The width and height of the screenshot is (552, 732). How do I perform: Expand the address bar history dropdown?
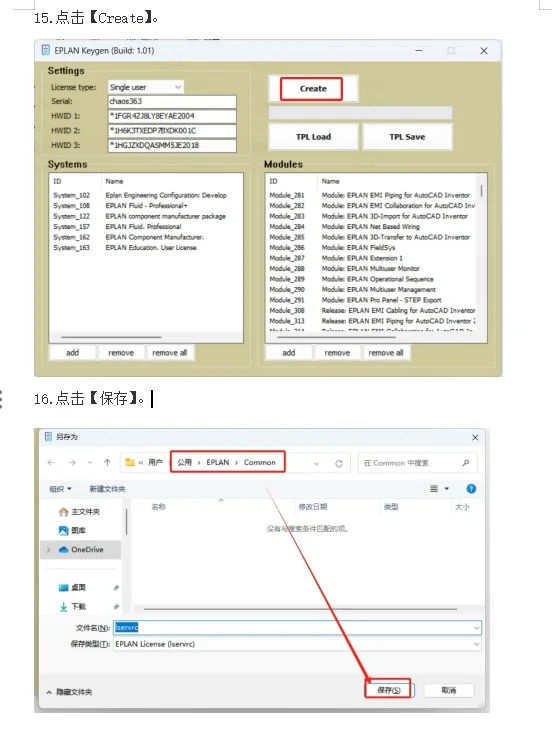(x=316, y=463)
